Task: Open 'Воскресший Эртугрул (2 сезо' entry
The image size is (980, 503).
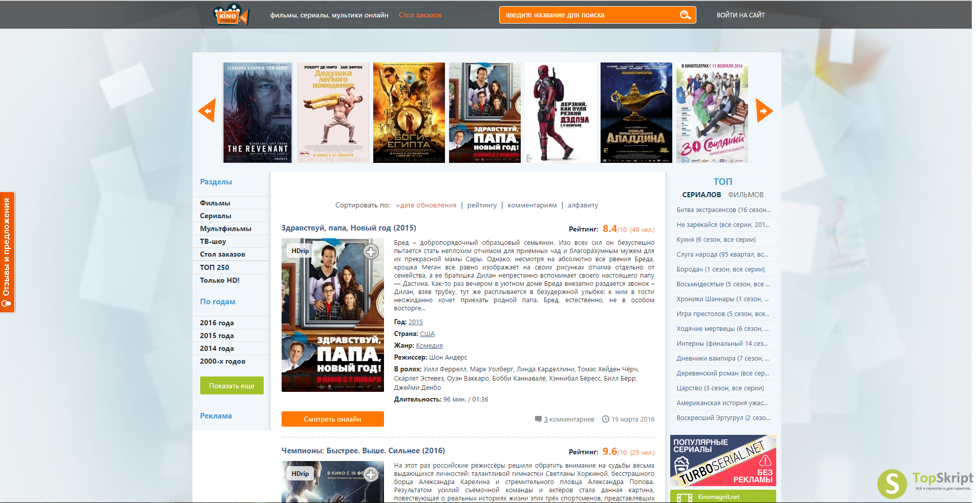Action: point(723,417)
